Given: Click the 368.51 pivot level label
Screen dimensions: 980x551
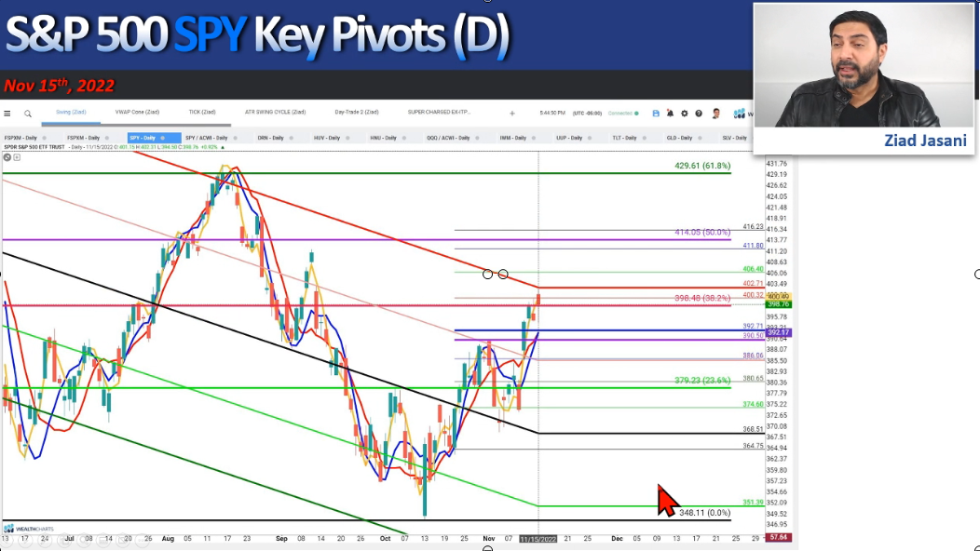Looking at the screenshot, I should pyautogui.click(x=753, y=429).
